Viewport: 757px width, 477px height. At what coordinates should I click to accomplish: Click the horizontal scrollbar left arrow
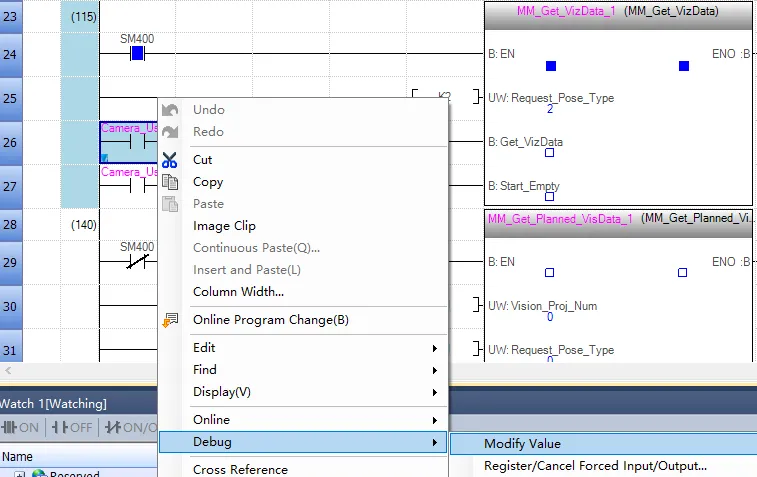tap(8, 371)
